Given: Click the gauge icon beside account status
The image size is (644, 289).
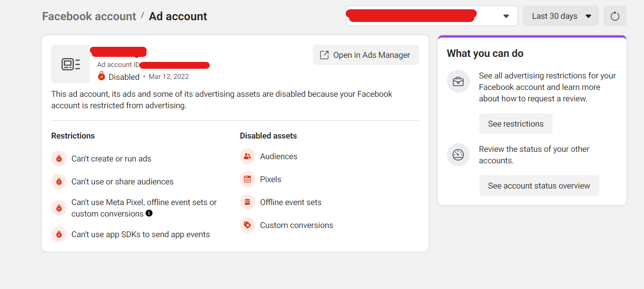Looking at the screenshot, I should pyautogui.click(x=458, y=155).
